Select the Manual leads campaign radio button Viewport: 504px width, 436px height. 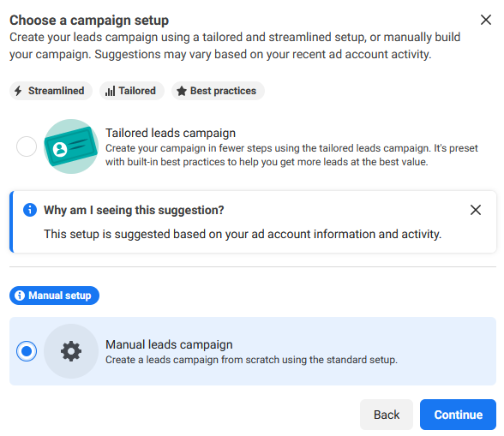(27, 351)
